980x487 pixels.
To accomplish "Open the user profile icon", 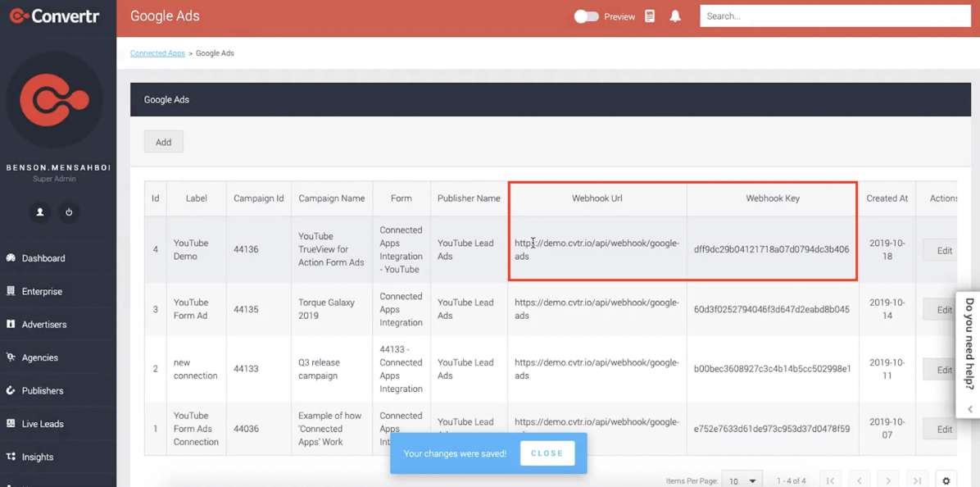I will click(40, 212).
